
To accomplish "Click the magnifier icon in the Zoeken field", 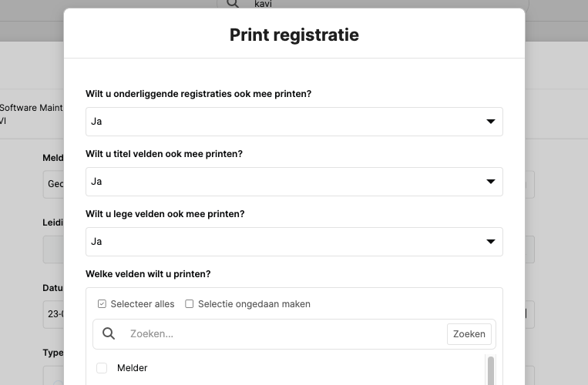I will pos(109,333).
